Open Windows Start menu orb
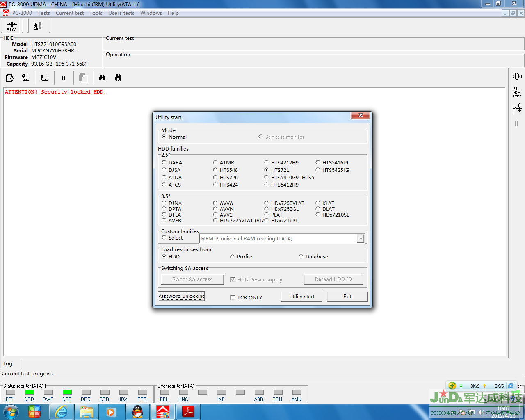The image size is (525, 420). tap(11, 412)
